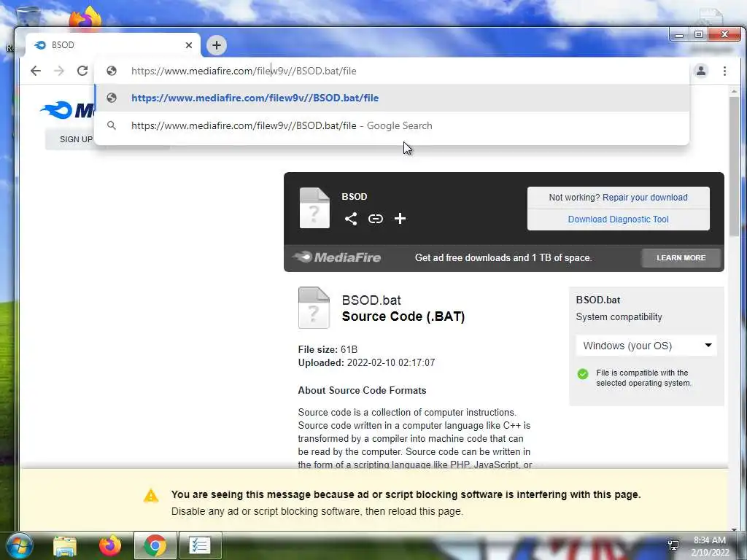Click the 'File size: 61B' text
Viewport: 747px width, 560px height.
(328, 349)
